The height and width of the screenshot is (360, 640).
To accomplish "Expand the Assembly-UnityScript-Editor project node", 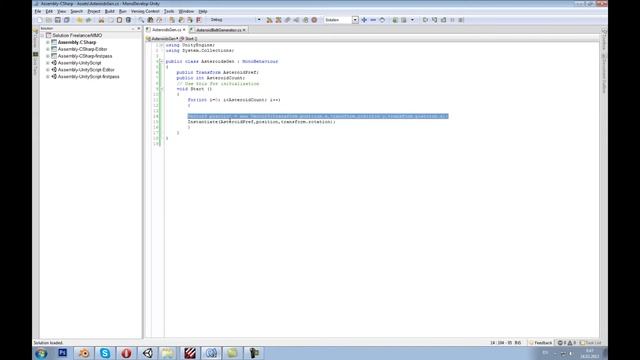I will (48, 70).
